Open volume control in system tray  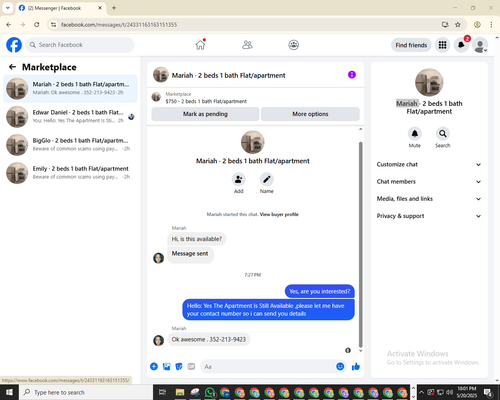(449, 392)
